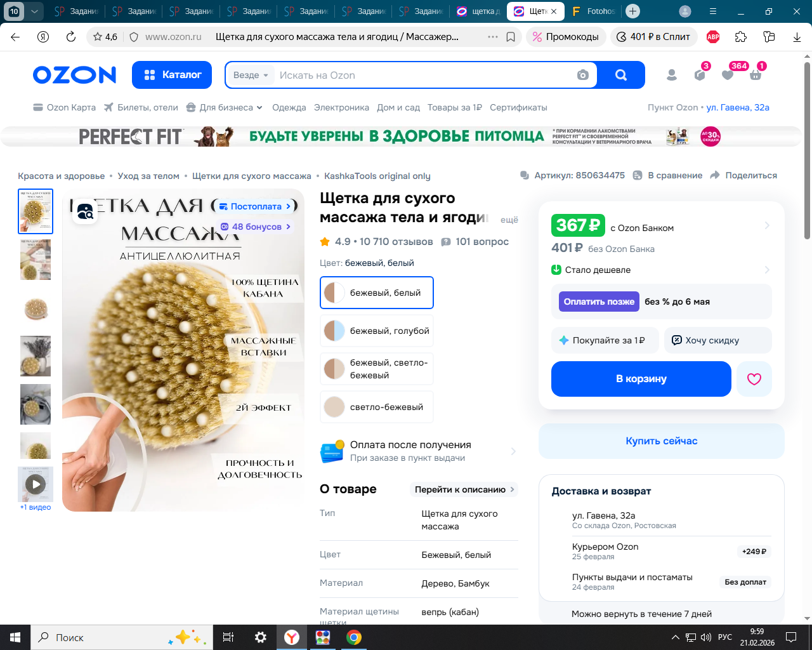Select color option бежевый, голубой
Viewport: 812px width, 650px height.
pos(377,331)
